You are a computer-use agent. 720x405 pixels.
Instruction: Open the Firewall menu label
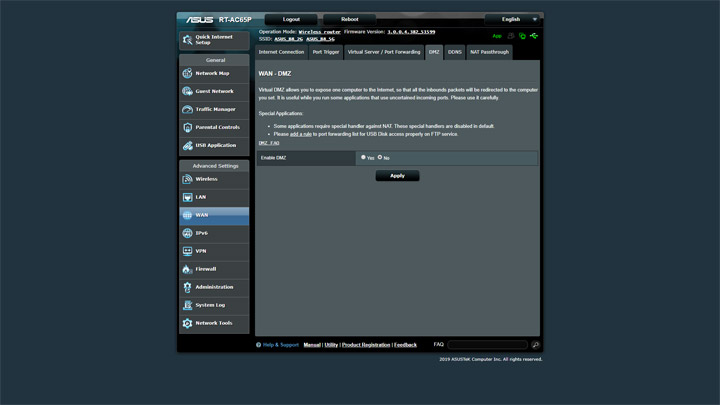pyautogui.click(x=206, y=269)
